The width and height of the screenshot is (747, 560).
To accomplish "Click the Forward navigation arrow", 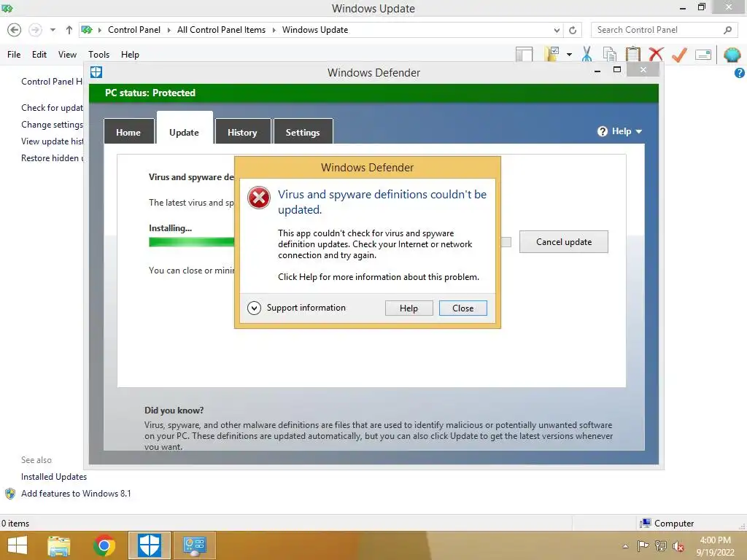I will point(35,30).
